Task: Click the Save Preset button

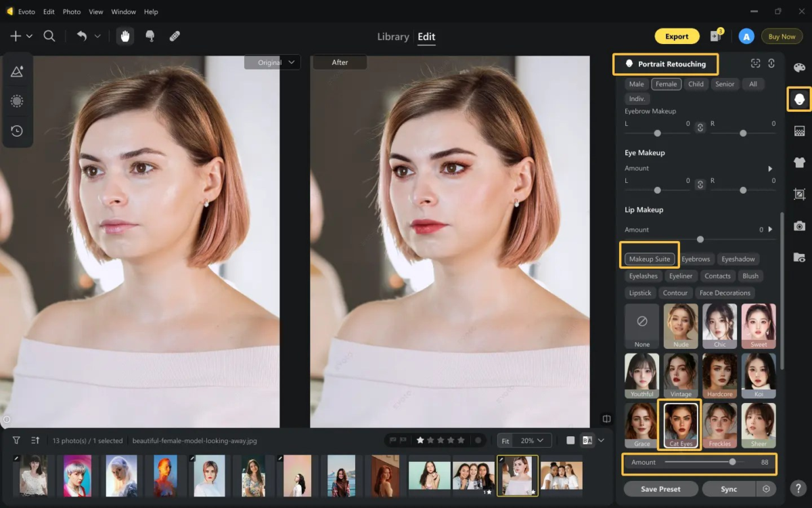Action: click(x=660, y=488)
